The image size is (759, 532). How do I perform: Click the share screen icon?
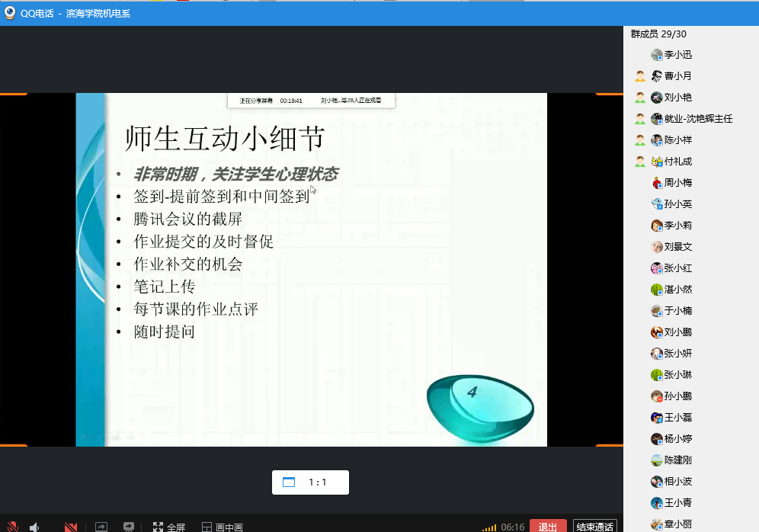[101, 527]
